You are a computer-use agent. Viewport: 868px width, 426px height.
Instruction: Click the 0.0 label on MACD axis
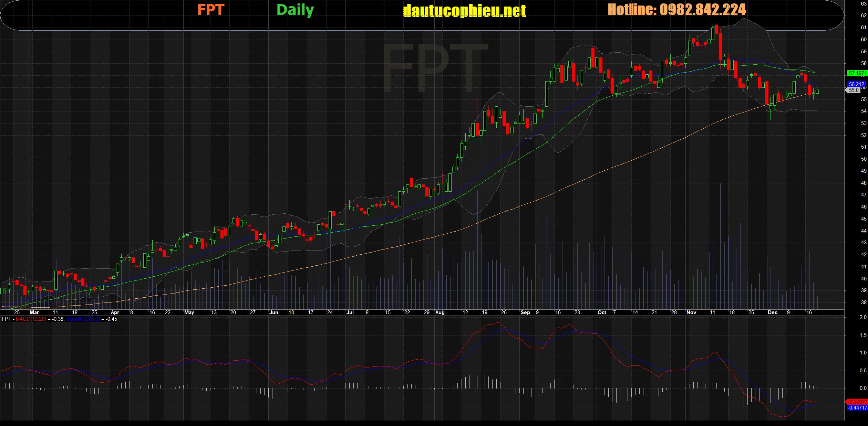[x=863, y=388]
